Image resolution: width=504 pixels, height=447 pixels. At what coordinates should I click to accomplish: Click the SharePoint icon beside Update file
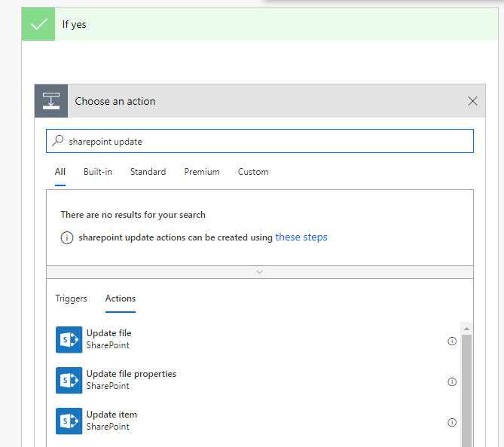tap(69, 339)
